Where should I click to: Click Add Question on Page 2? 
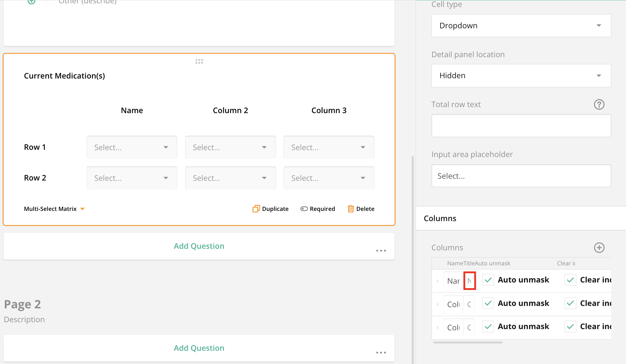[199, 348]
